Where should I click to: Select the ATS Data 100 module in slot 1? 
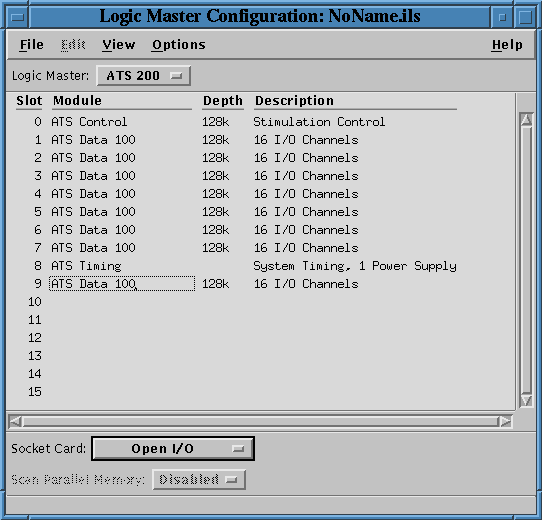click(93, 140)
